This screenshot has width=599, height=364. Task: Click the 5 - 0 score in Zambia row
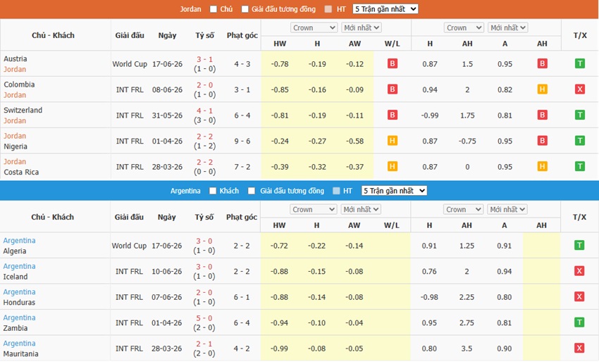[204, 318]
